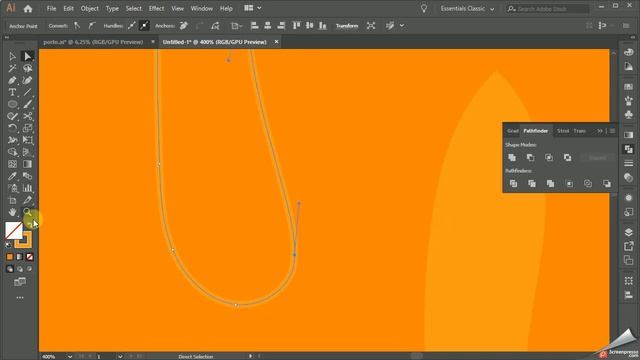Open the Object menu
The height and width of the screenshot is (360, 640).
89,8
